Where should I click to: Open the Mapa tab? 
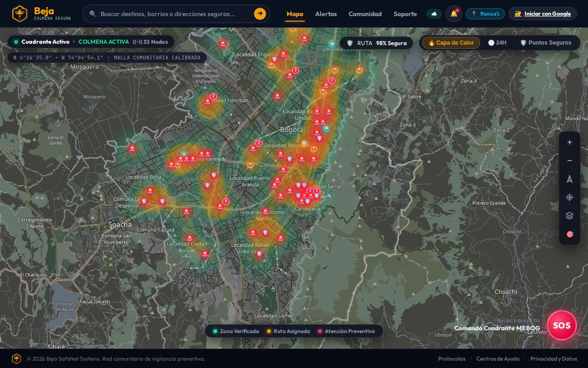point(295,14)
